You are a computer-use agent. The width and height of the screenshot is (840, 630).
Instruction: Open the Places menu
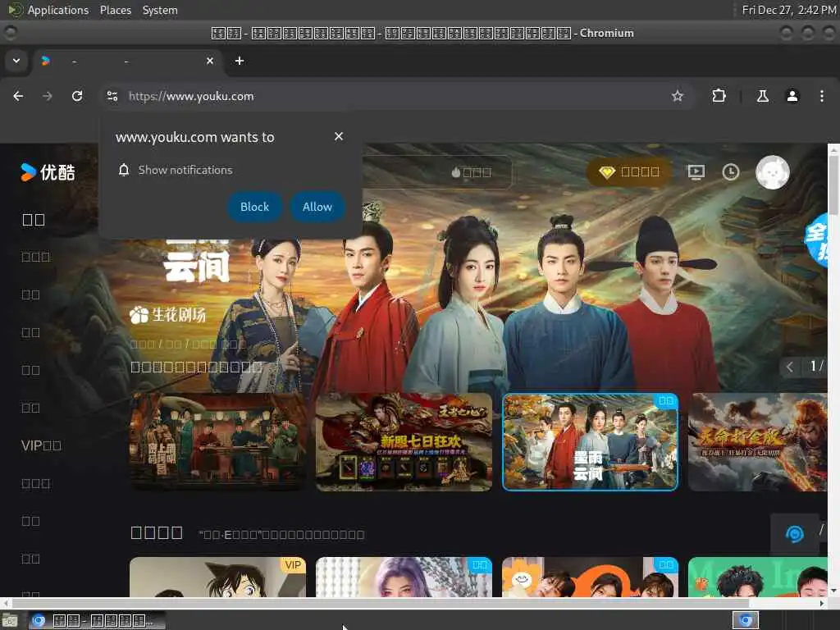point(115,10)
